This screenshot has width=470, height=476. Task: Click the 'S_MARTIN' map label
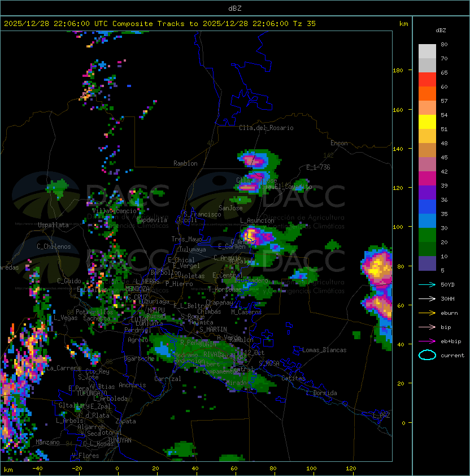click(x=213, y=330)
